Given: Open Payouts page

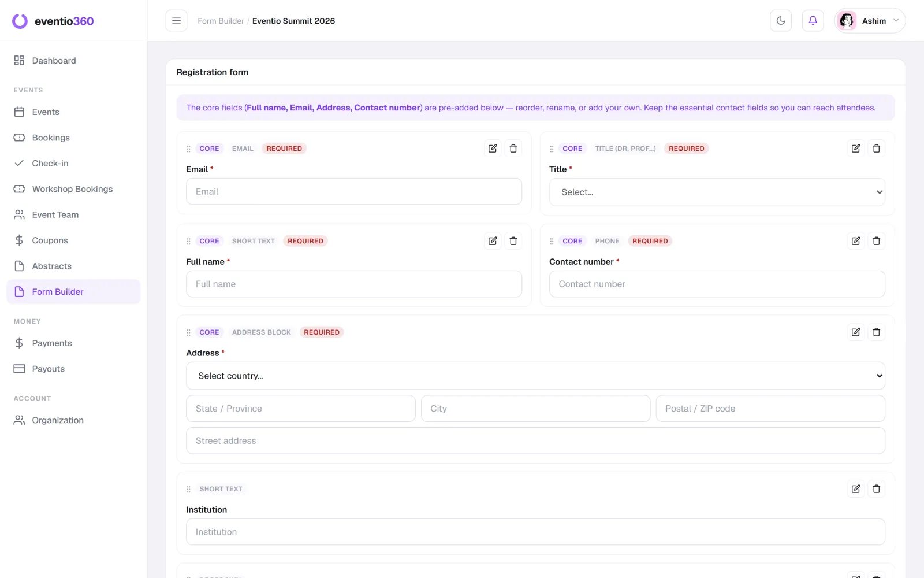Looking at the screenshot, I should click(73, 369).
